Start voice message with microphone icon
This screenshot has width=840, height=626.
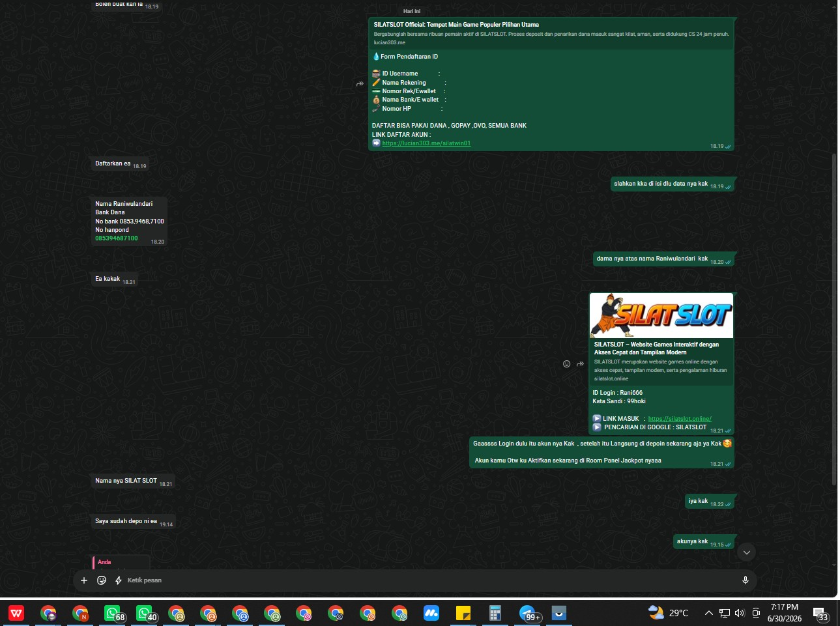pyautogui.click(x=746, y=580)
